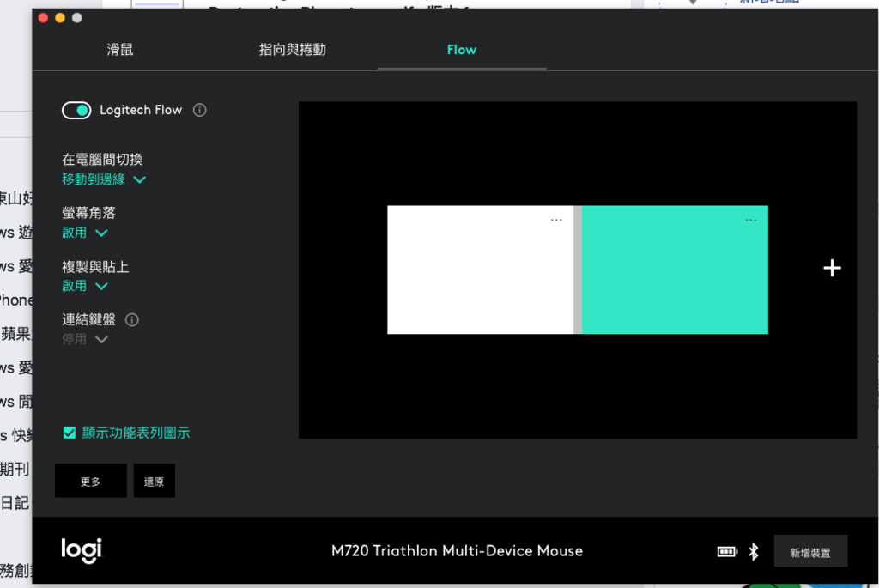Select the white computer screen tile
The height and width of the screenshot is (588, 879).
(x=481, y=270)
